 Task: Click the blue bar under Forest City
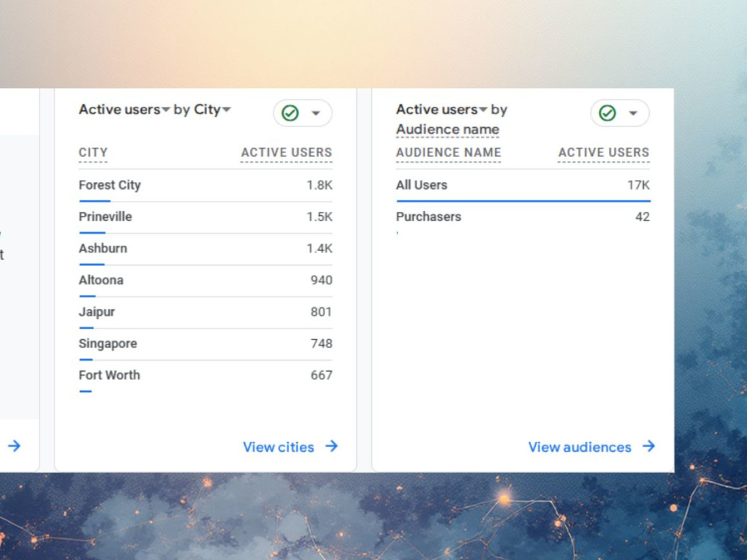(x=95, y=201)
